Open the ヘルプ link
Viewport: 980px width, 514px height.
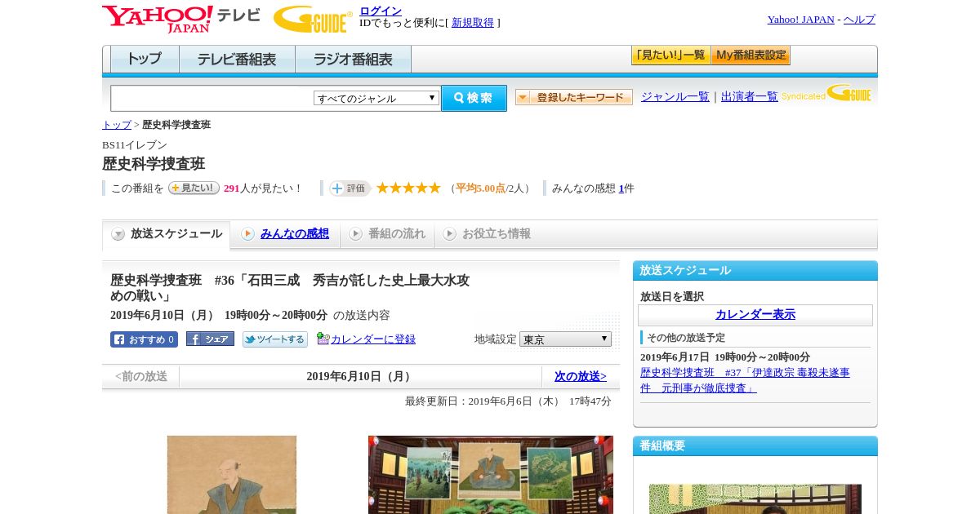point(859,20)
